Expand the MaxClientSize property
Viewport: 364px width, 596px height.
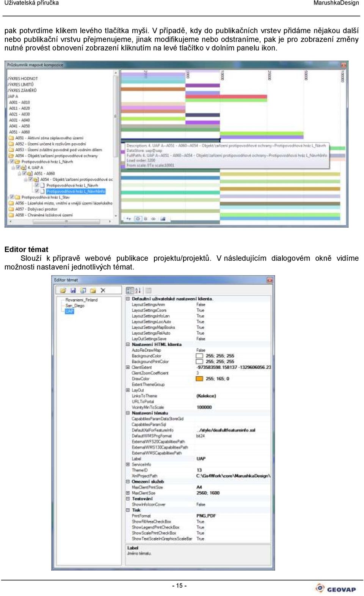click(128, 493)
